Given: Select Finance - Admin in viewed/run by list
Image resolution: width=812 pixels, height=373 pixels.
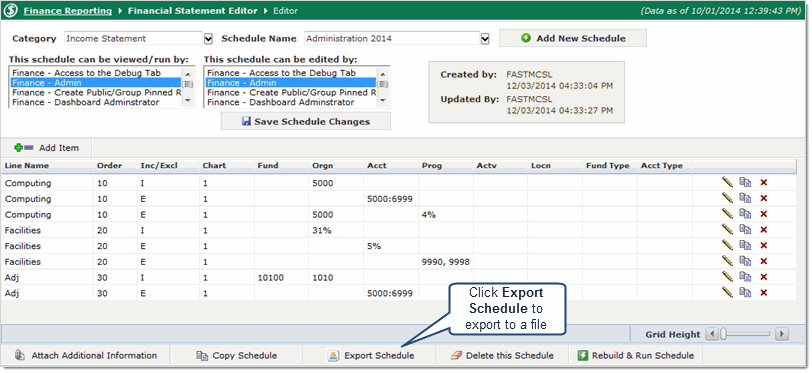Looking at the screenshot, I should click(x=96, y=83).
